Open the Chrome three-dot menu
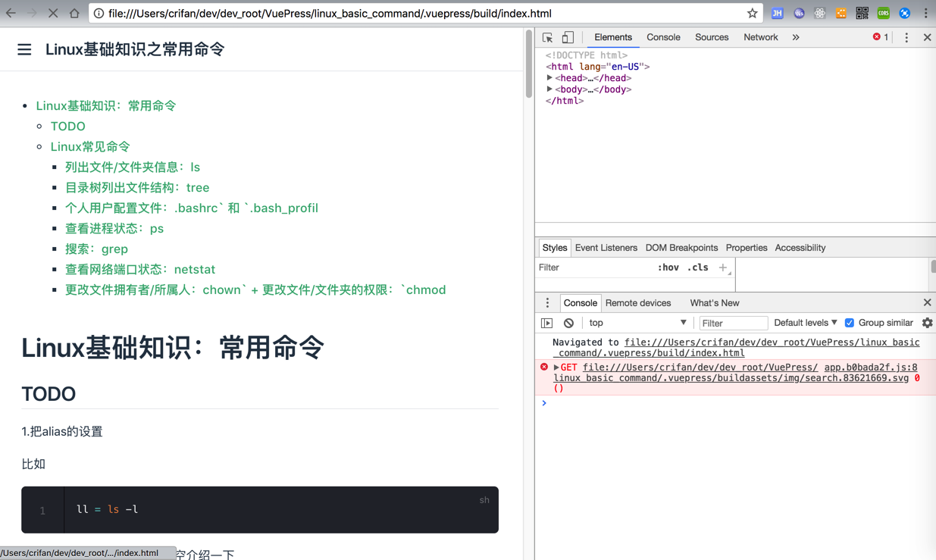Image resolution: width=936 pixels, height=560 pixels. pos(925,13)
